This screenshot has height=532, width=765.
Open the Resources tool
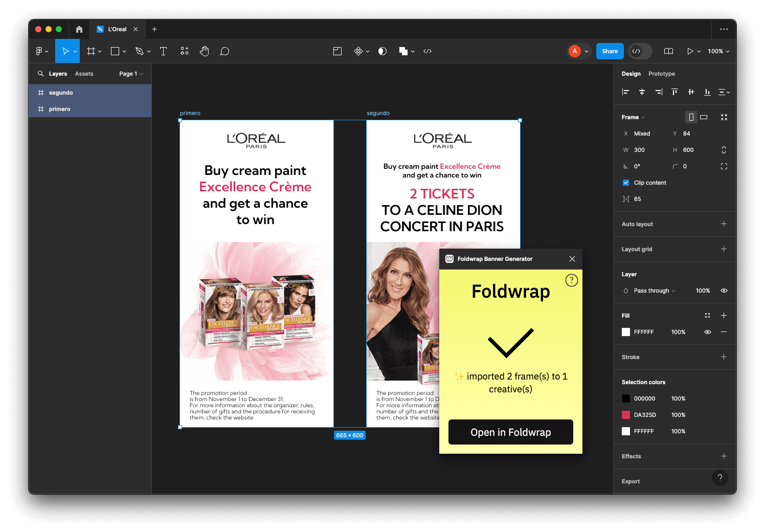point(185,51)
